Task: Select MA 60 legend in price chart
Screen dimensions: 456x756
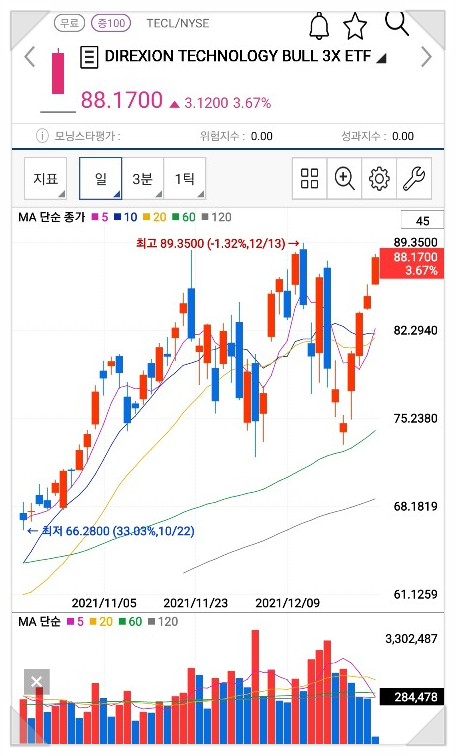Action: click(184, 217)
